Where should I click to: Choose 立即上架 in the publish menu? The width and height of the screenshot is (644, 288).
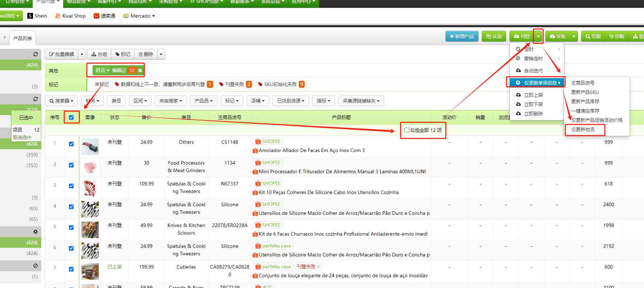(x=533, y=95)
